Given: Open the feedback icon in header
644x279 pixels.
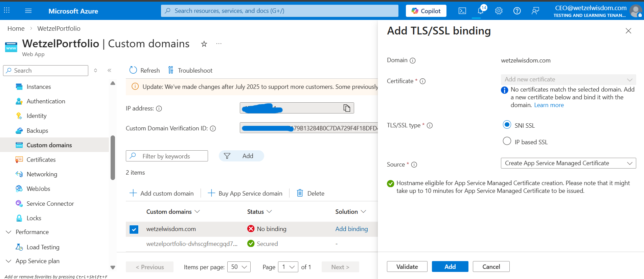Looking at the screenshot, I should click(x=535, y=11).
